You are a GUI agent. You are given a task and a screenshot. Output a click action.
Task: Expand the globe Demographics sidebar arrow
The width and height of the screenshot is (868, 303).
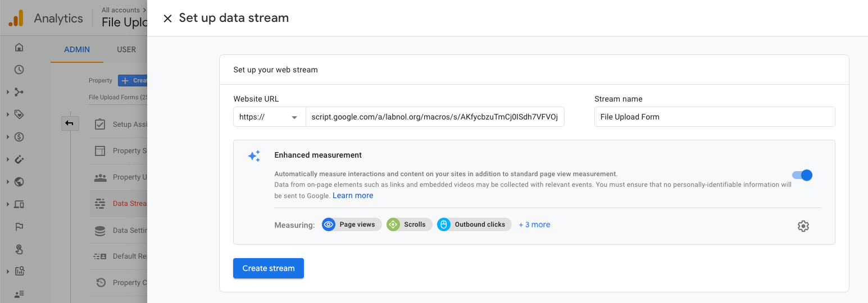click(x=8, y=182)
